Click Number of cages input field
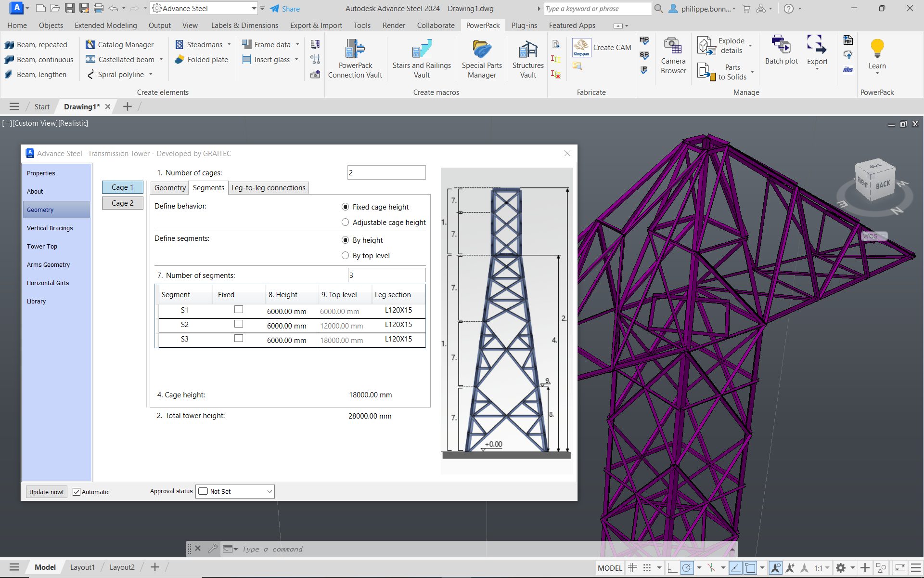The image size is (924, 578). coord(386,172)
